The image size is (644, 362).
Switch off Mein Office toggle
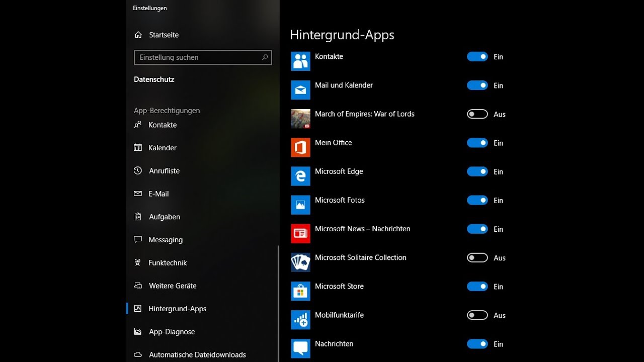477,143
